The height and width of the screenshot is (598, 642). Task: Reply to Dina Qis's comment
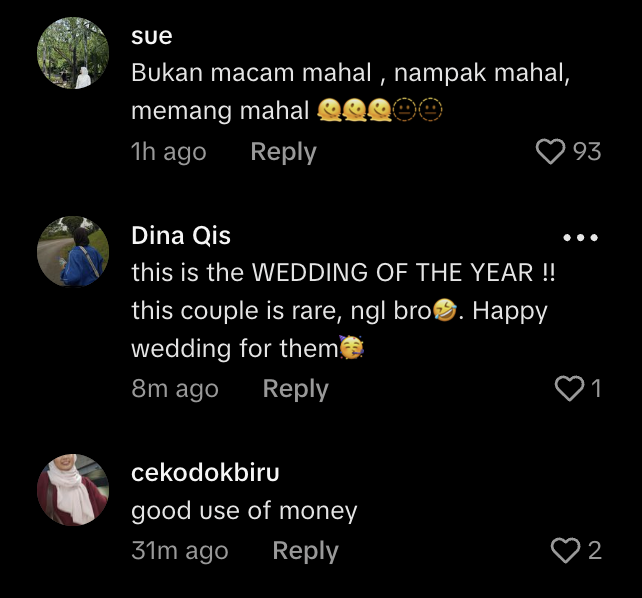[x=295, y=389]
